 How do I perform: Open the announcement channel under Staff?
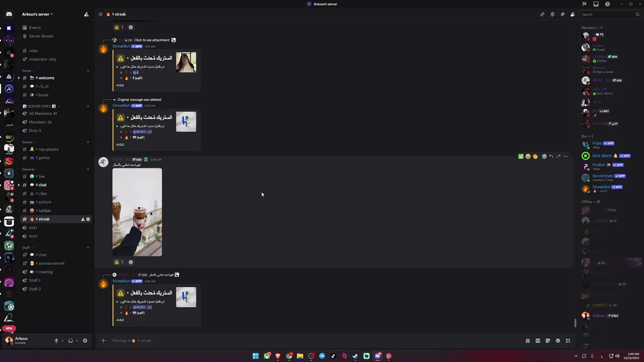pyautogui.click(x=55, y=263)
